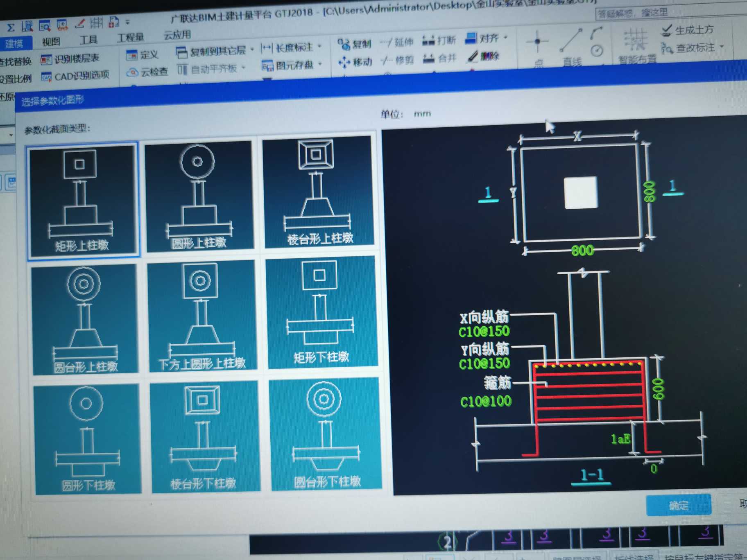Click the laE anchorage label
The image size is (747, 560).
point(620,439)
